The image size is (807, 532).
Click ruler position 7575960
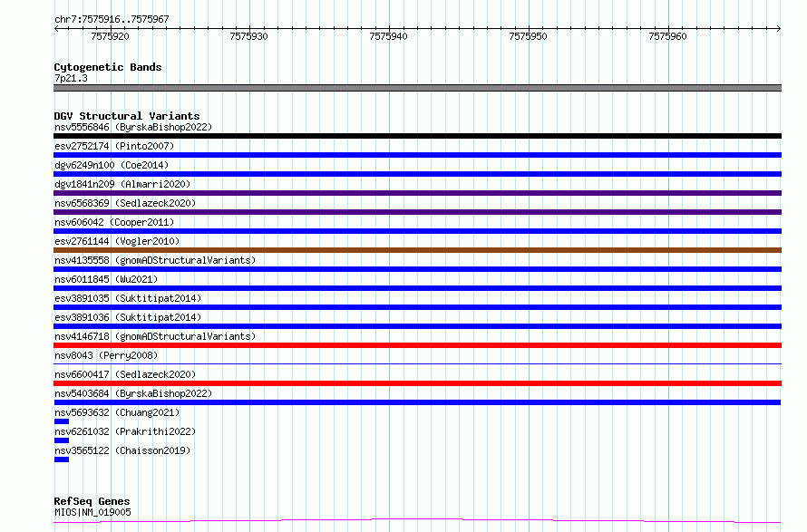pos(667,36)
